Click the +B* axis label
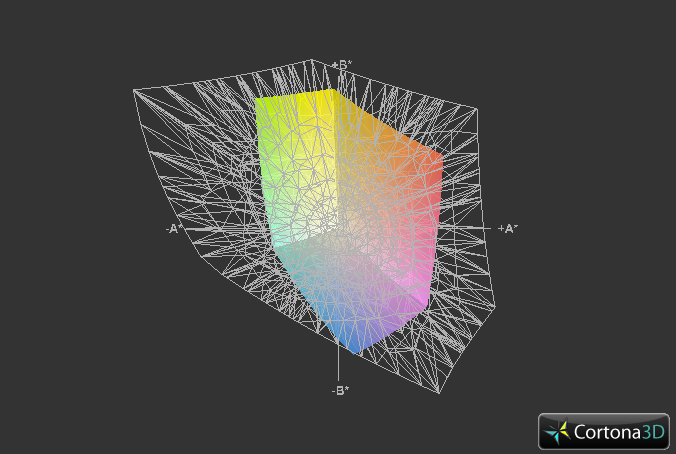The image size is (676, 454). pyautogui.click(x=341, y=65)
